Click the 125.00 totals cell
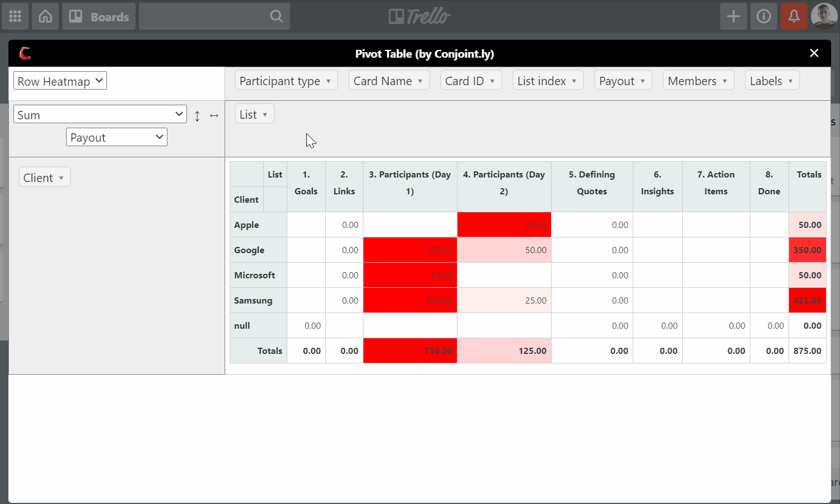This screenshot has width=840, height=504. (x=504, y=351)
